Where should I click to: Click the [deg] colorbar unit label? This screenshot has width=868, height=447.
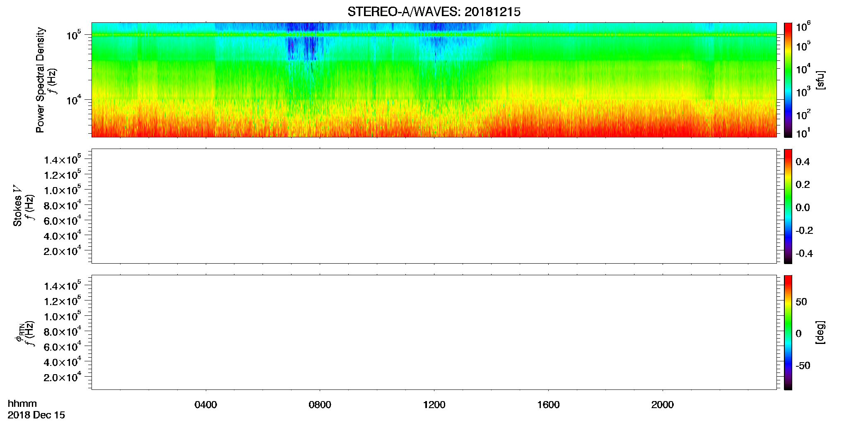pos(820,332)
